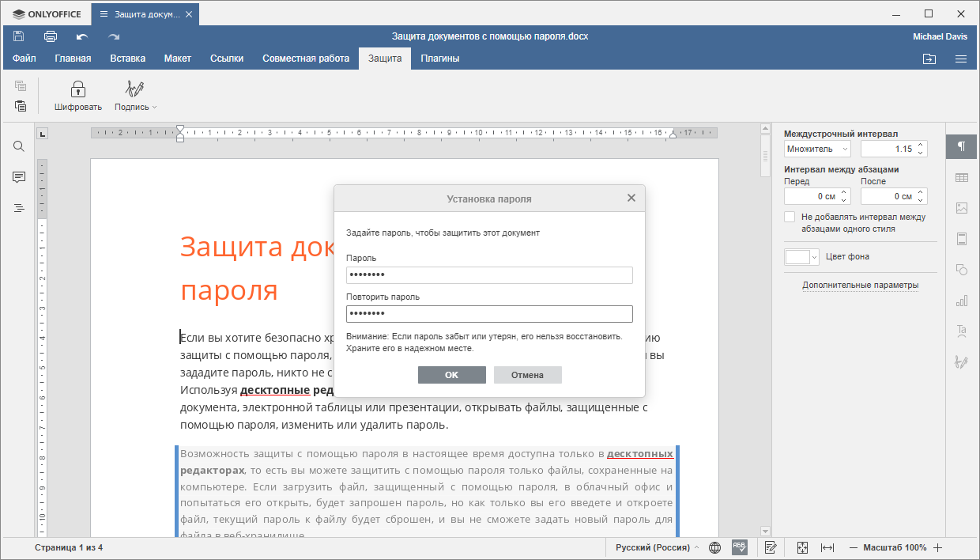980x560 pixels.
Task: Undo the last action
Action: 82,36
